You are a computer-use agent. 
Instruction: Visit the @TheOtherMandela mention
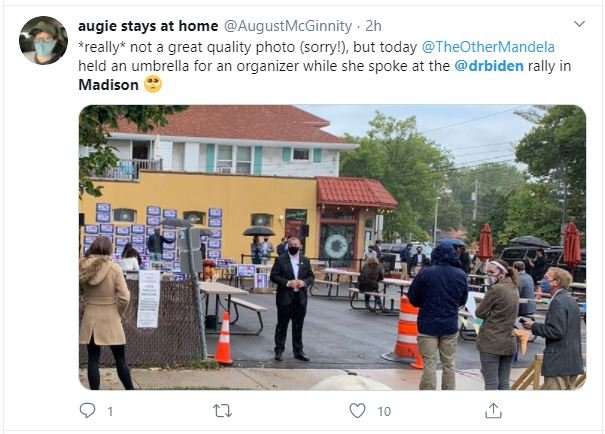pyautogui.click(x=488, y=47)
